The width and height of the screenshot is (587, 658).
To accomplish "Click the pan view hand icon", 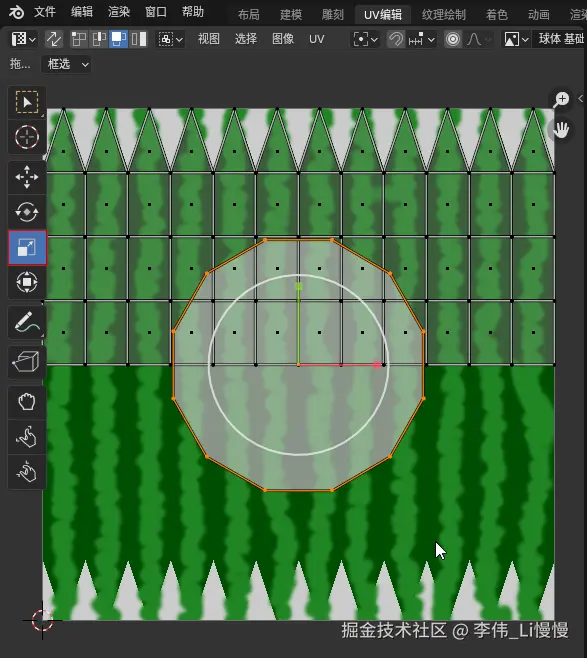I will click(x=561, y=130).
